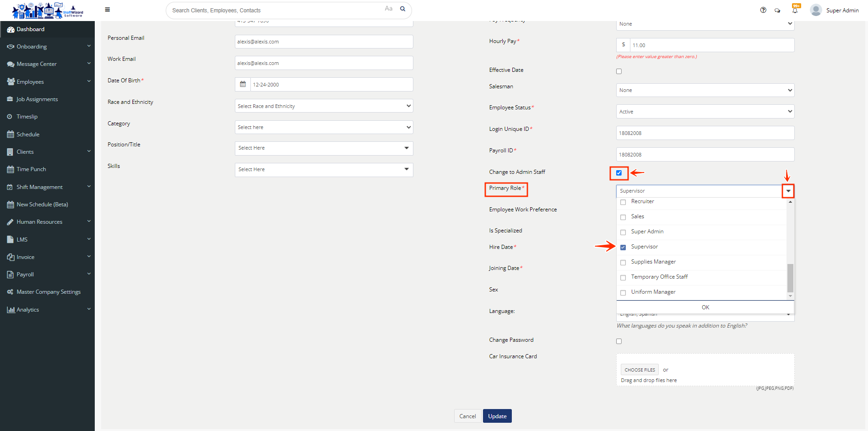Collapse the Primary Role dropdown arrow

coord(788,191)
